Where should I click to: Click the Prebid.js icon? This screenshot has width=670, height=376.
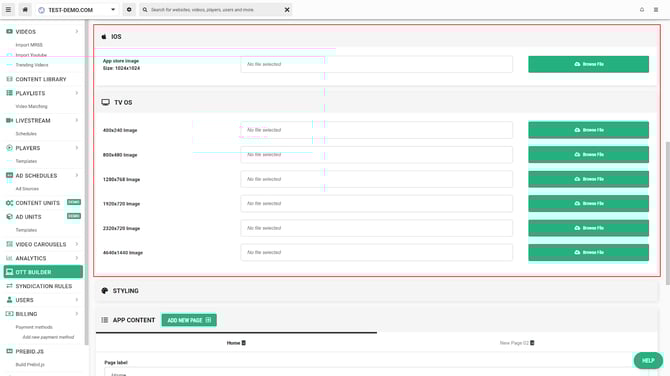[9, 351]
